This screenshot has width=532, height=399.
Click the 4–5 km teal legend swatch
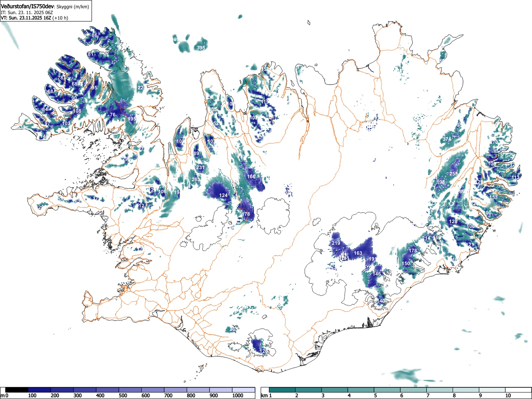pyautogui.click(x=361, y=390)
